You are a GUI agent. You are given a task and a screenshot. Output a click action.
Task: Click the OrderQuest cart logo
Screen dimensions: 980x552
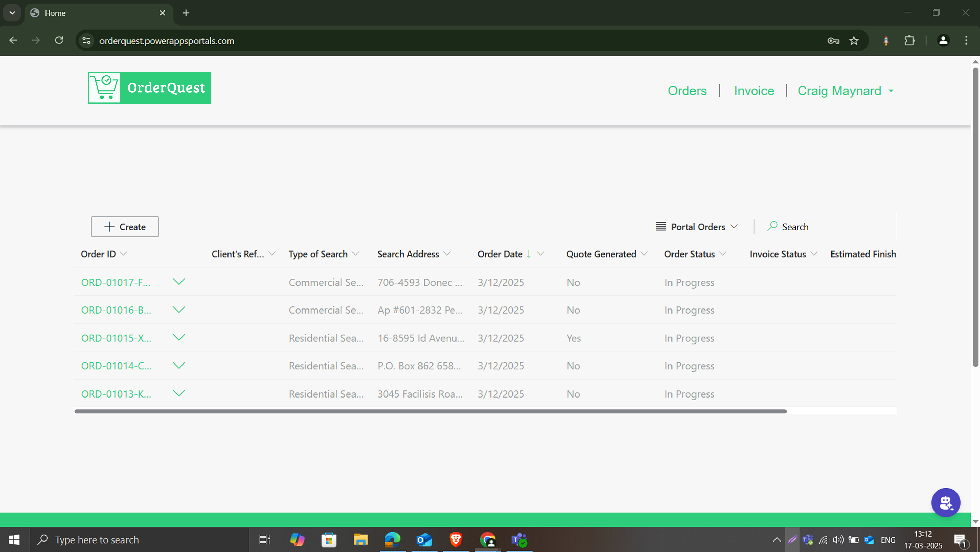pos(149,87)
